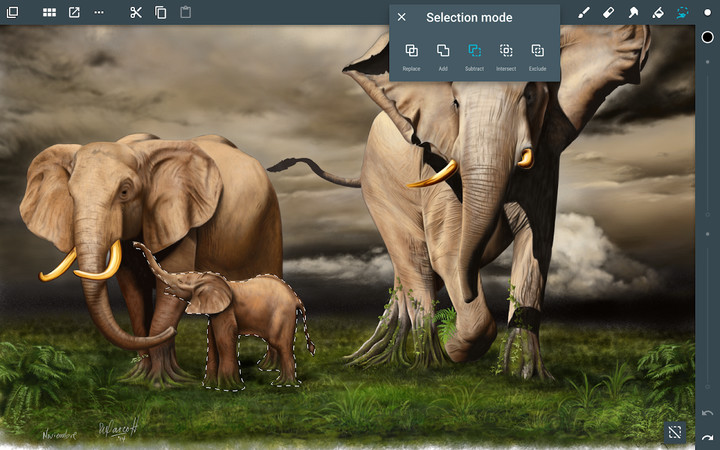The width and height of the screenshot is (720, 450).
Task: Open the gallery grid view
Action: click(49, 13)
